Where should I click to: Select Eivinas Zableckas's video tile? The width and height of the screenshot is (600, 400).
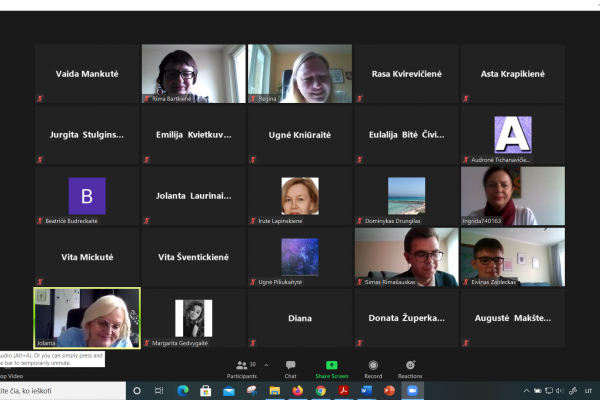513,257
